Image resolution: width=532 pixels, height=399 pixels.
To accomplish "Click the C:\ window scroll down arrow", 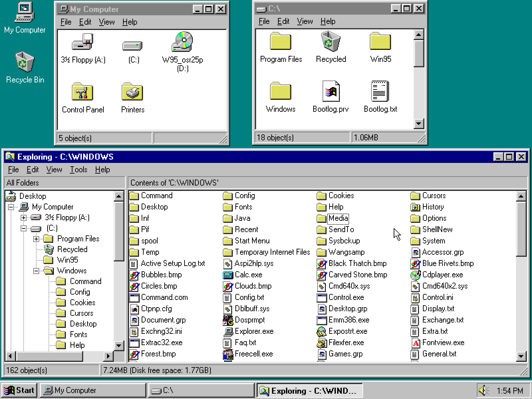I will 419,124.
